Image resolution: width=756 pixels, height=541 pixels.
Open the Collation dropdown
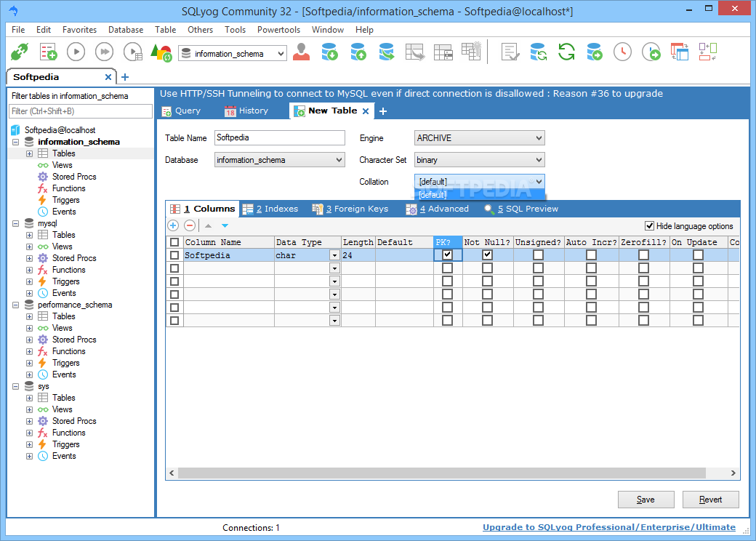point(480,182)
